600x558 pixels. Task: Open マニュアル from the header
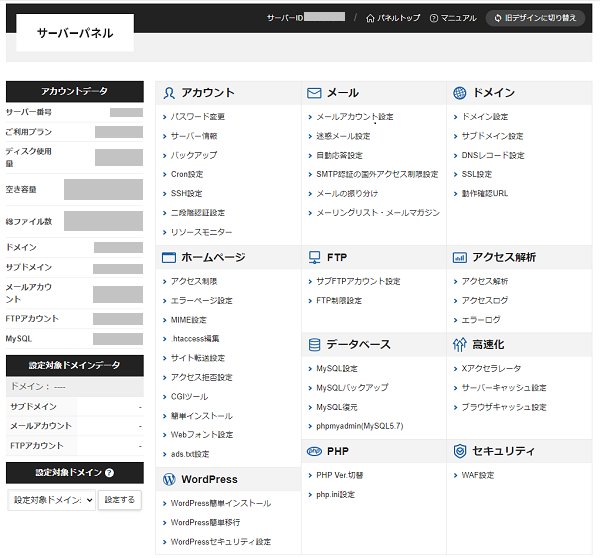(x=453, y=18)
